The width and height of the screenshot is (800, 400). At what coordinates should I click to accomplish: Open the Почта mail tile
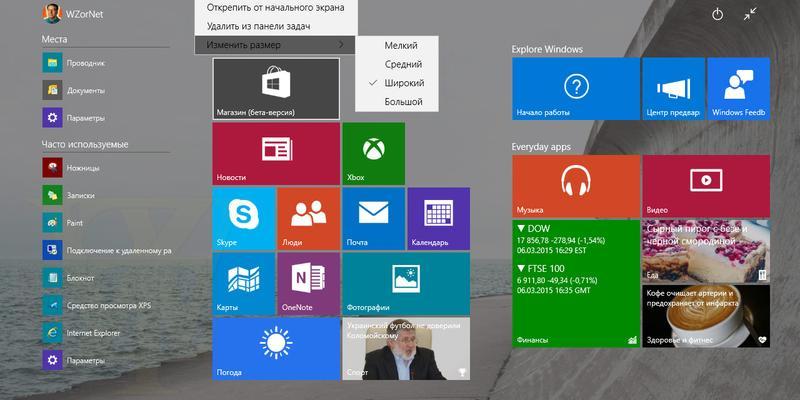tap(373, 218)
